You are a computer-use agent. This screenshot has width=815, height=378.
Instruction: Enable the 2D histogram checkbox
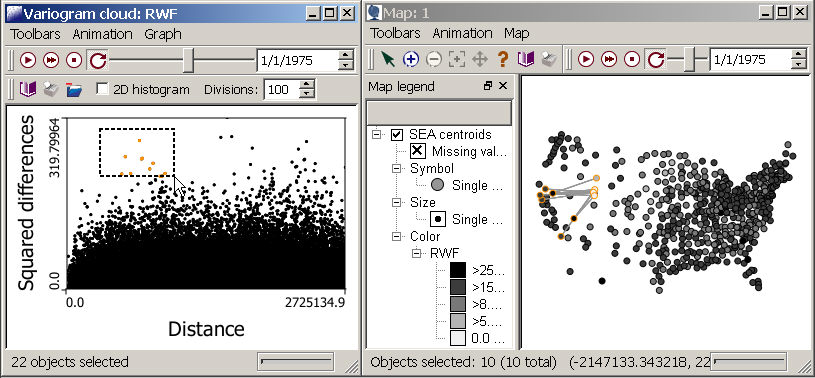(x=103, y=89)
